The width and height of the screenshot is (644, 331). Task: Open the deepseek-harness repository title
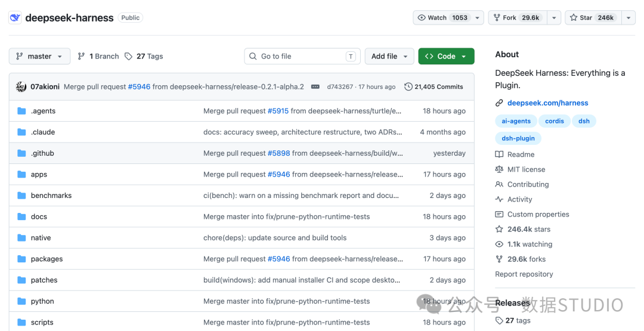tap(69, 18)
